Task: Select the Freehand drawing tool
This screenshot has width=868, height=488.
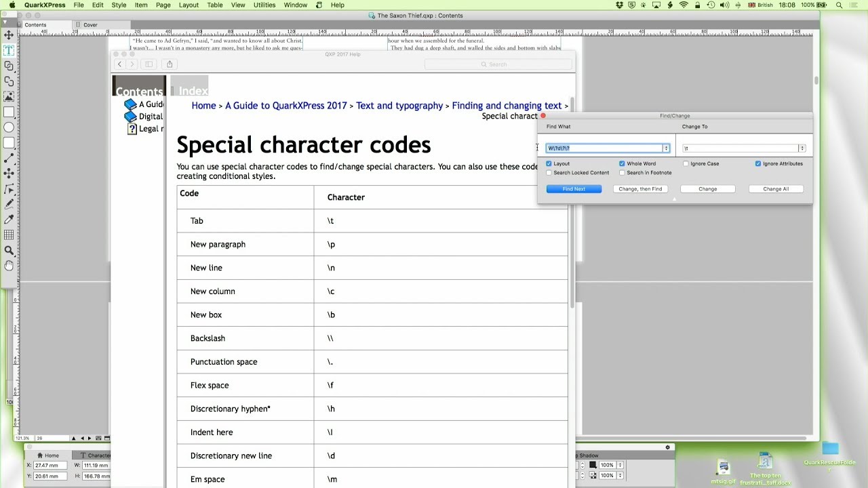Action: pyautogui.click(x=9, y=204)
